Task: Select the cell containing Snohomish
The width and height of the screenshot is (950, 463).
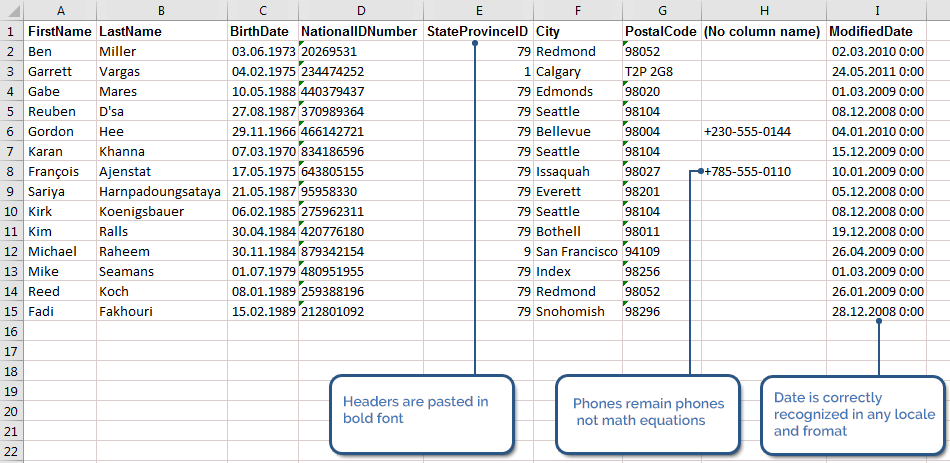Action: pyautogui.click(x=578, y=311)
